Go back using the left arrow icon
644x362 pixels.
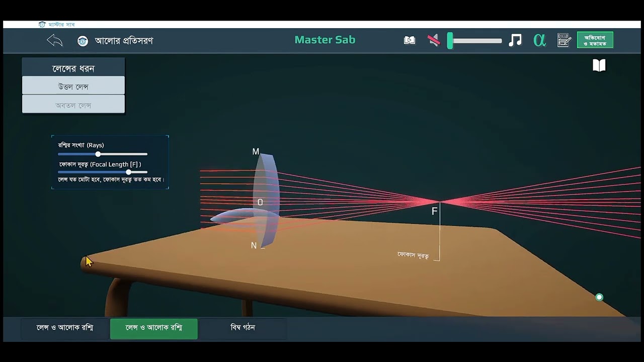[54, 40]
